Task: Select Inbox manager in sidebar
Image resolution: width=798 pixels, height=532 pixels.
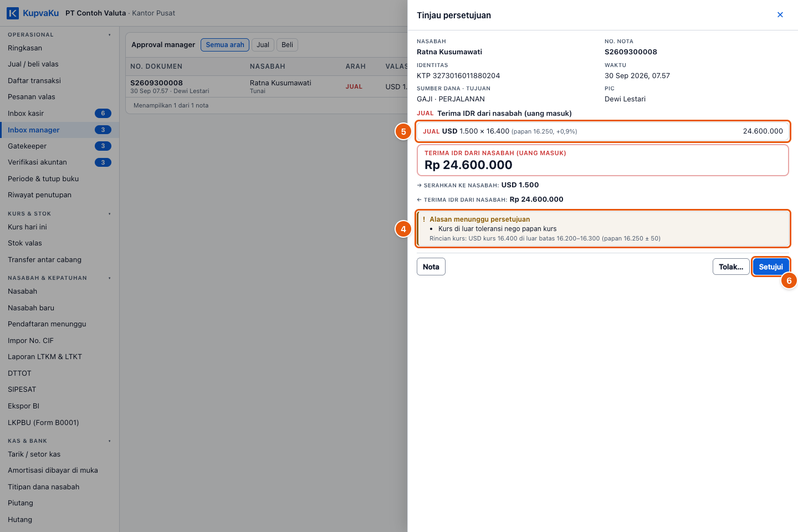Action: pos(60,130)
